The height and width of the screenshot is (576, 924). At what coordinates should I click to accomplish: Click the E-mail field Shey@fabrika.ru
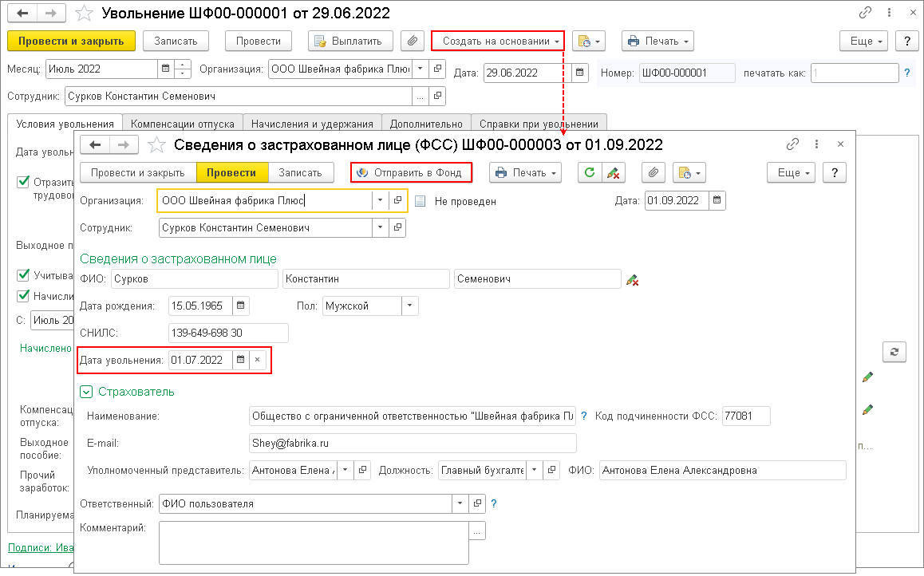click(x=413, y=443)
